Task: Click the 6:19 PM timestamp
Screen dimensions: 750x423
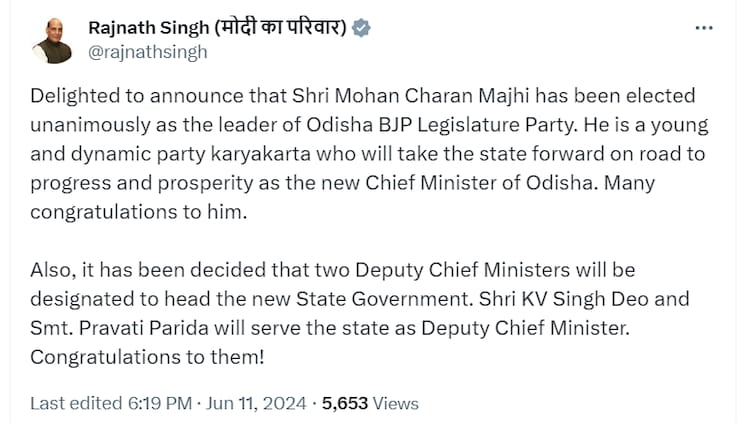Action: pyautogui.click(x=159, y=404)
